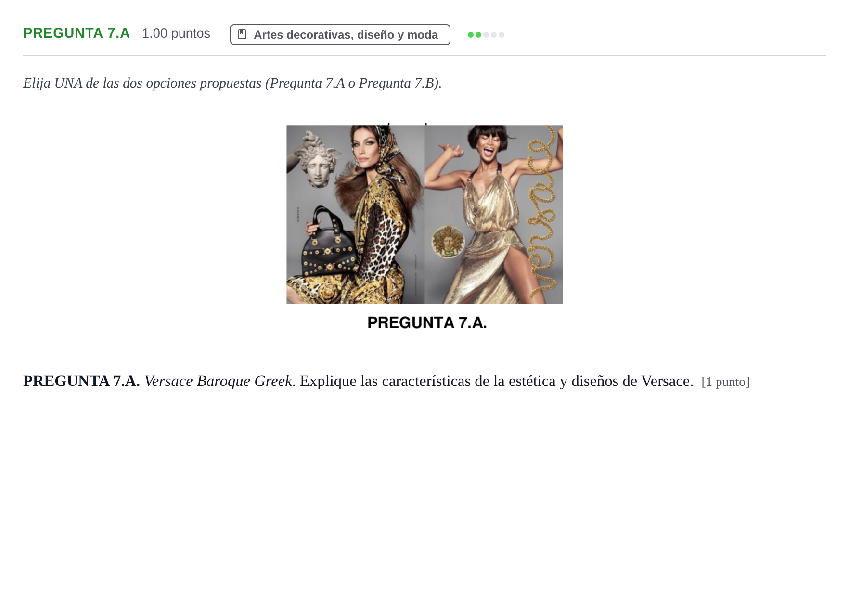The width and height of the screenshot is (849, 616).
Task: Select the 1.00 puntos label
Action: click(176, 33)
